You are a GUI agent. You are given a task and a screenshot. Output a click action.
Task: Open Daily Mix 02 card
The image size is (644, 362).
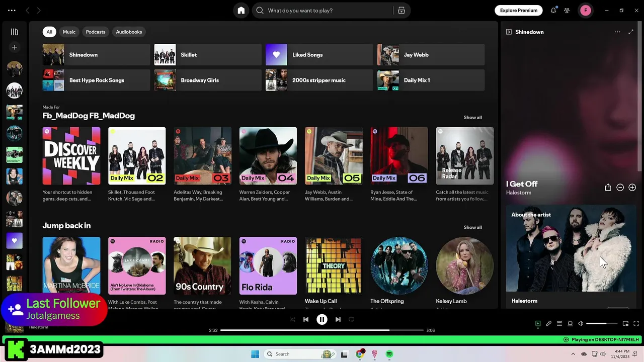tap(137, 165)
